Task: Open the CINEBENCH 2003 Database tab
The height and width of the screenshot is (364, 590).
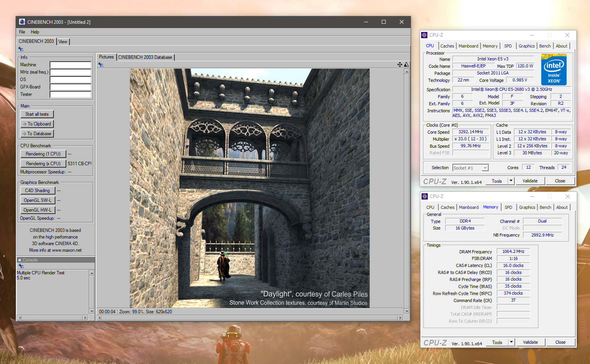Action: click(145, 57)
